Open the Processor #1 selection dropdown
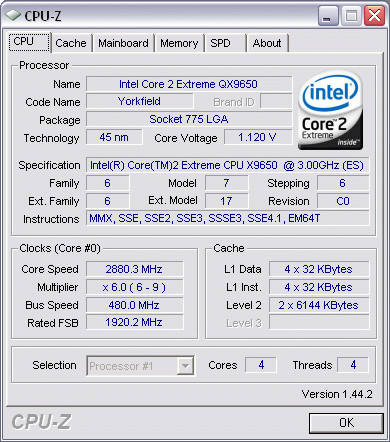This screenshot has height=442, width=390. [140, 366]
